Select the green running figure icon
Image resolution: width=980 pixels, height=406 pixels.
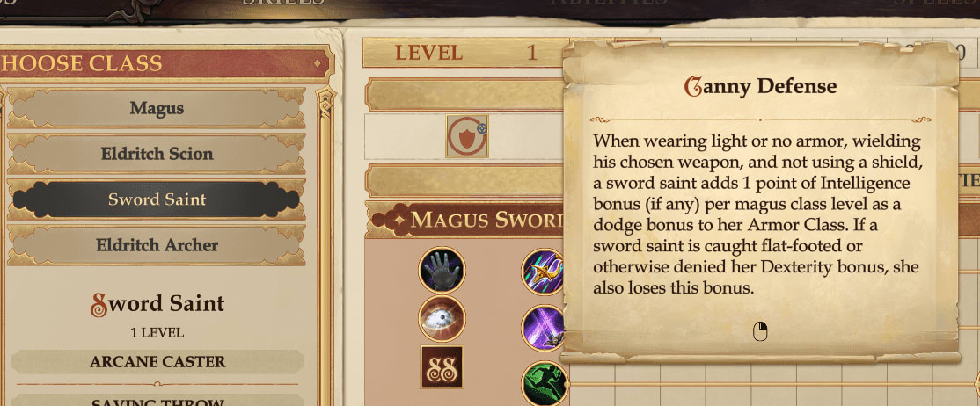[544, 383]
